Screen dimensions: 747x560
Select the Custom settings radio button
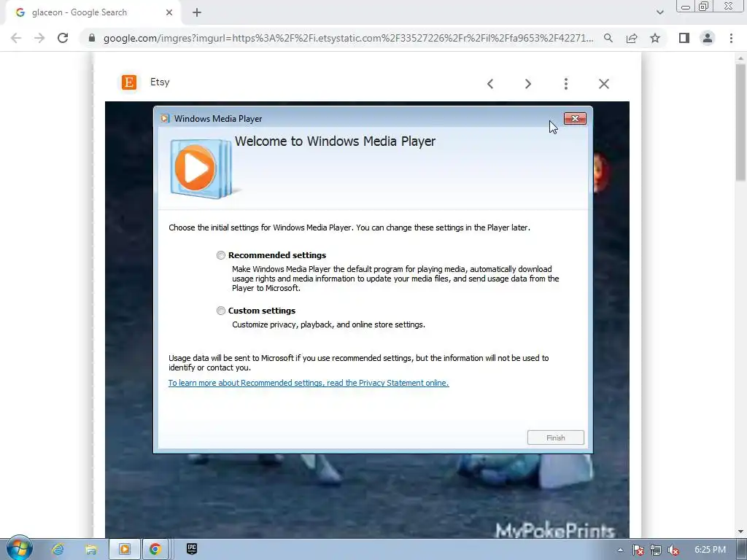tap(220, 311)
